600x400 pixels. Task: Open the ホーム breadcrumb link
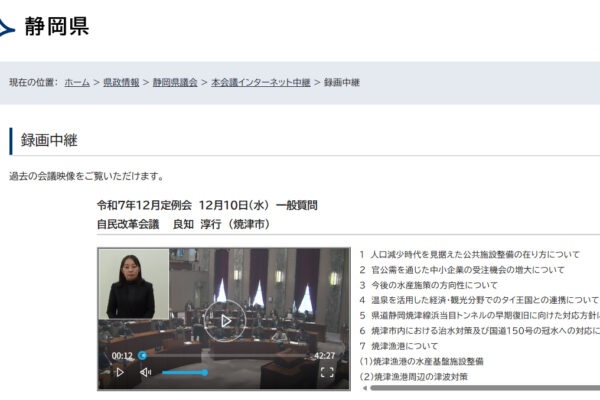77,82
